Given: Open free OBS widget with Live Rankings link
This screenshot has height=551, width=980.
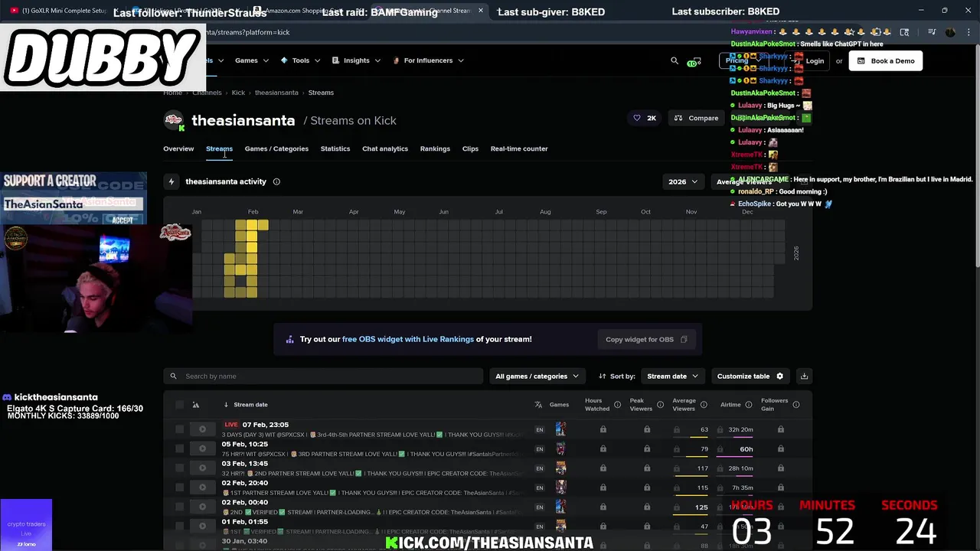Looking at the screenshot, I should (408, 339).
